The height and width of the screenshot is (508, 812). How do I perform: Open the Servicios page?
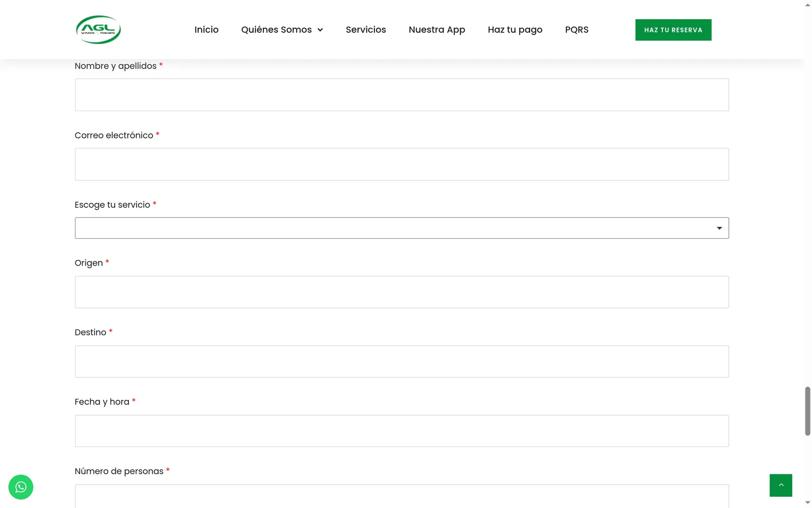(x=366, y=29)
